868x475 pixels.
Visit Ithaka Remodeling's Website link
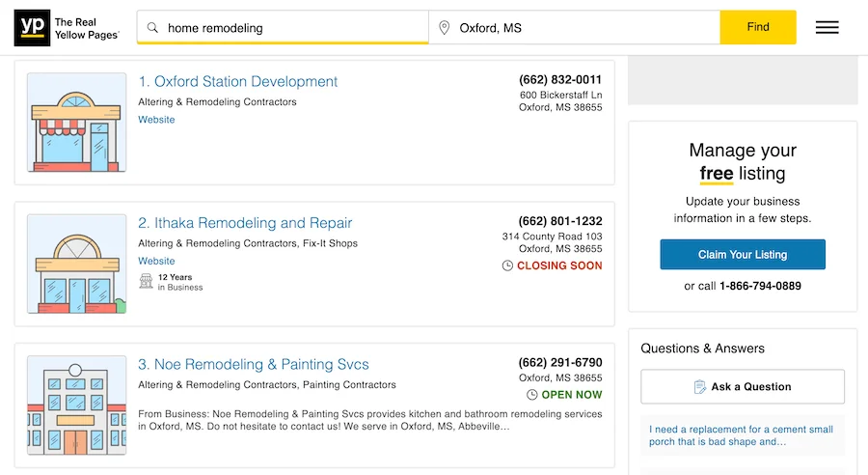(x=156, y=261)
